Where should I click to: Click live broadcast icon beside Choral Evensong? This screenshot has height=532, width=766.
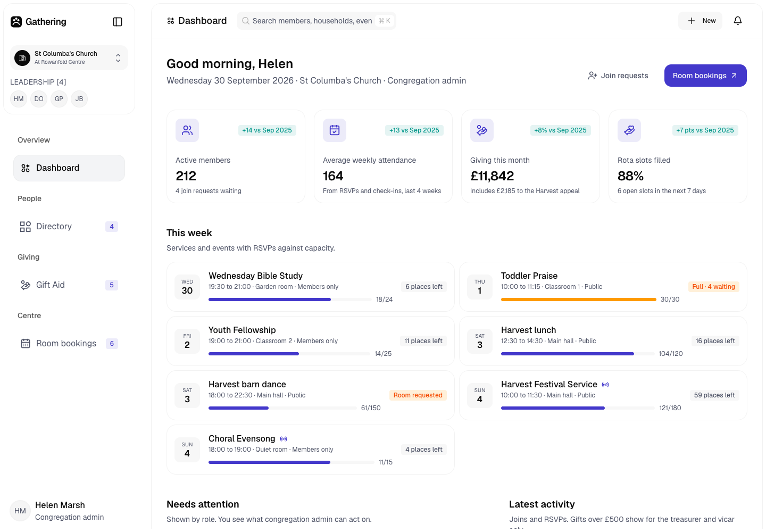click(x=284, y=439)
